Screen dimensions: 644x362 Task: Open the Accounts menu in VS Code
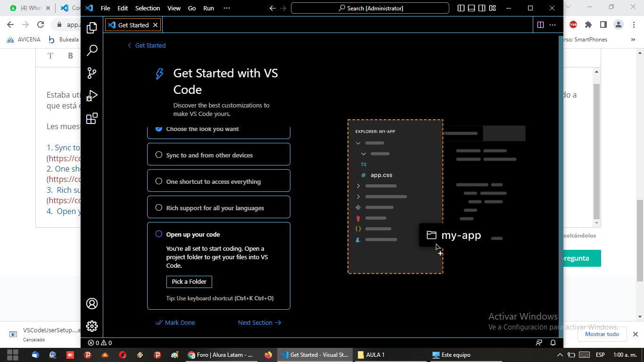point(92,304)
